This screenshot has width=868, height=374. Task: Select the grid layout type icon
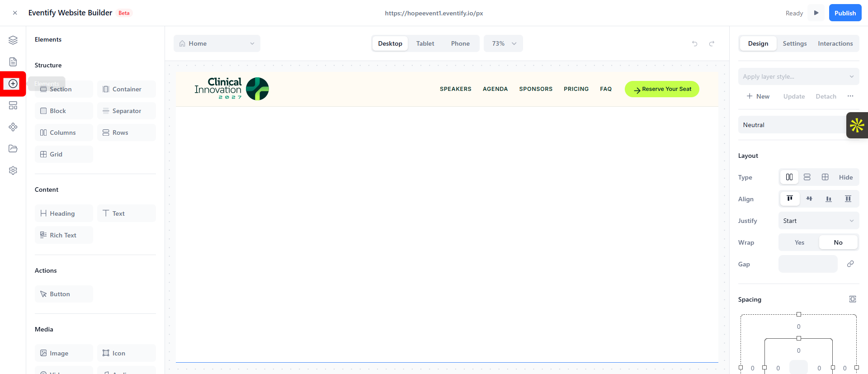pyautogui.click(x=825, y=177)
